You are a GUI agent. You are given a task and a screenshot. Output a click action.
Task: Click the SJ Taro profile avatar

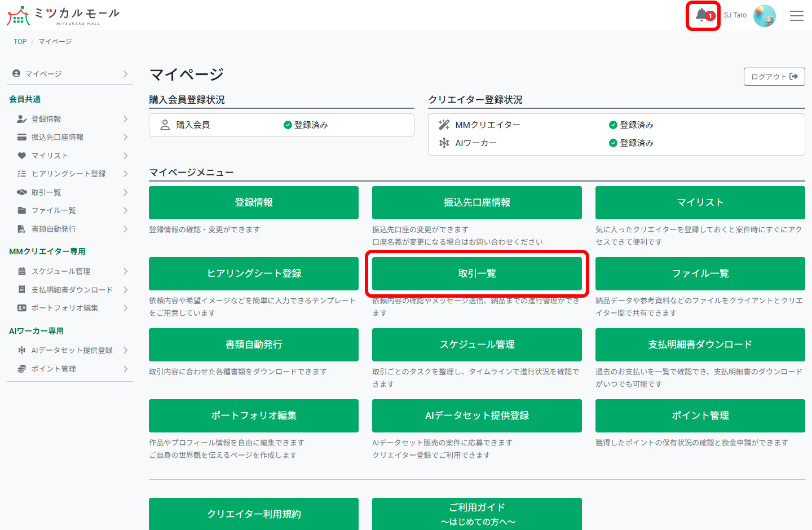tap(764, 15)
